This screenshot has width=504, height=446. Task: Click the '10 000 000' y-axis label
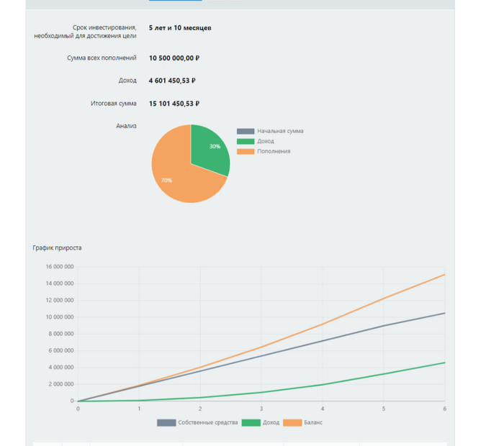pos(60,317)
